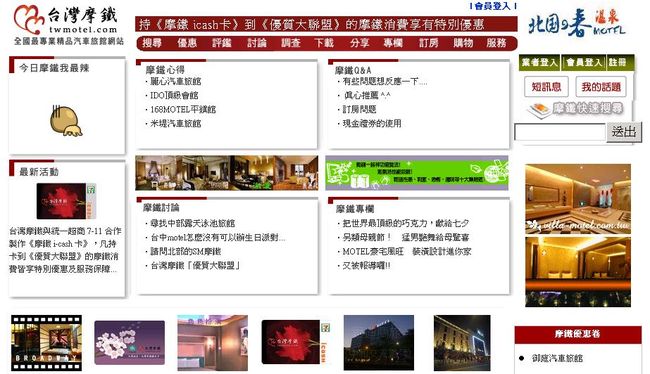
Task: Open the 7-11 icash cooperation news text
Action: [65, 250]
